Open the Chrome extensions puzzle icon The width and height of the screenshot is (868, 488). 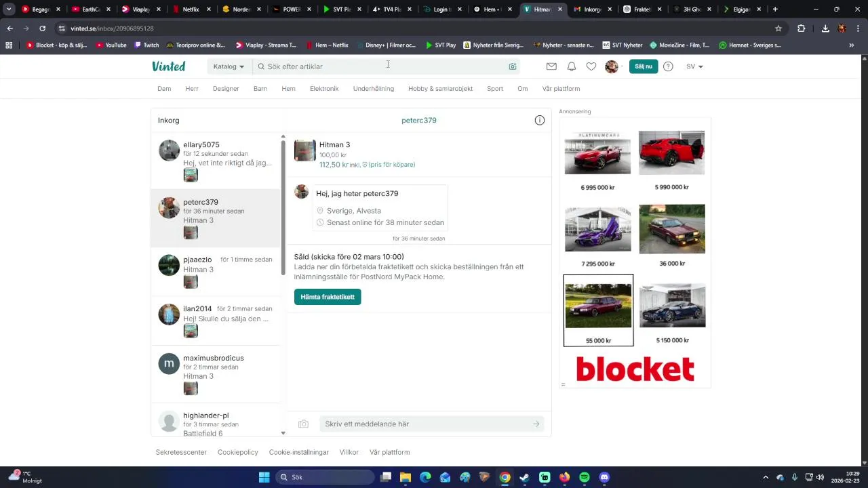tap(802, 28)
